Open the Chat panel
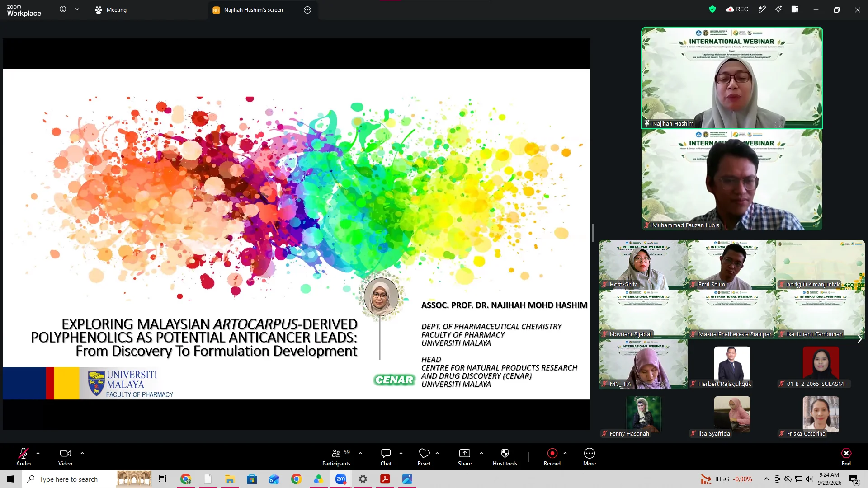This screenshot has height=488, width=868. click(386, 456)
